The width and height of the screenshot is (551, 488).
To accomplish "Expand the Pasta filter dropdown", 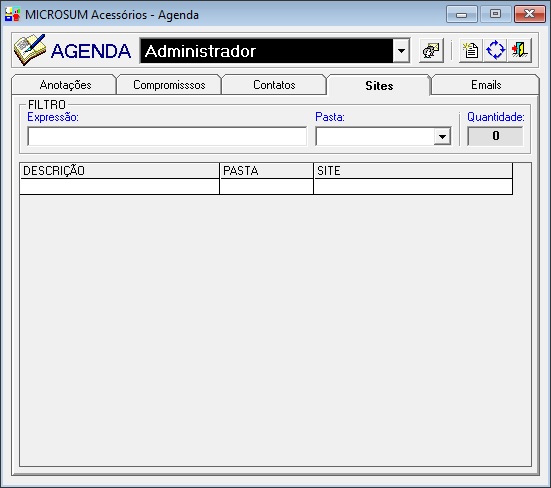I will point(442,136).
